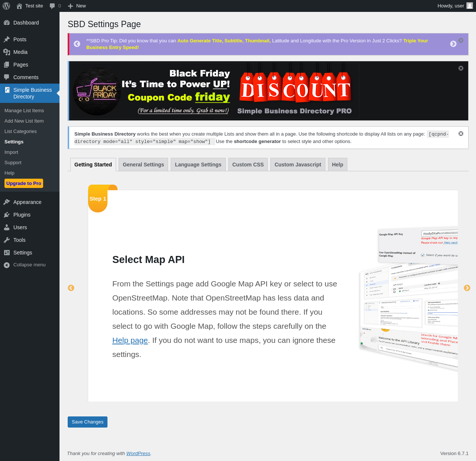Click the Version 6.7.1 footer text
Screen dimensions: 476x461
tap(454, 454)
